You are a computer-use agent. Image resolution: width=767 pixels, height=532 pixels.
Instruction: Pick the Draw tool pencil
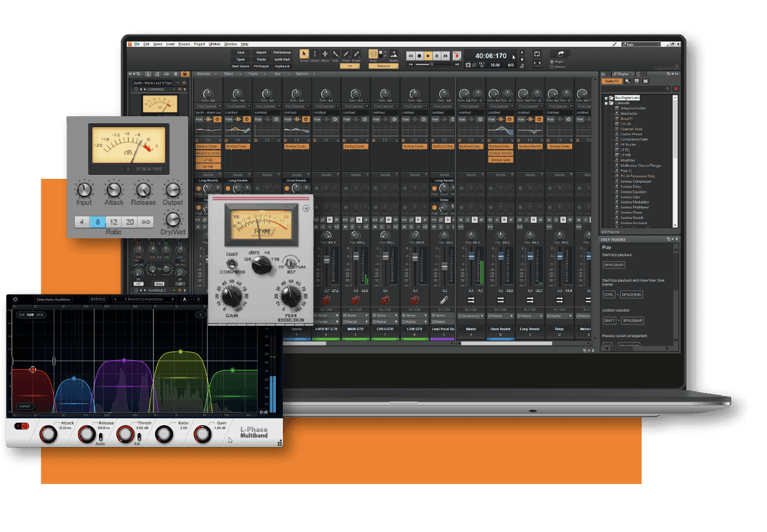coord(346,54)
